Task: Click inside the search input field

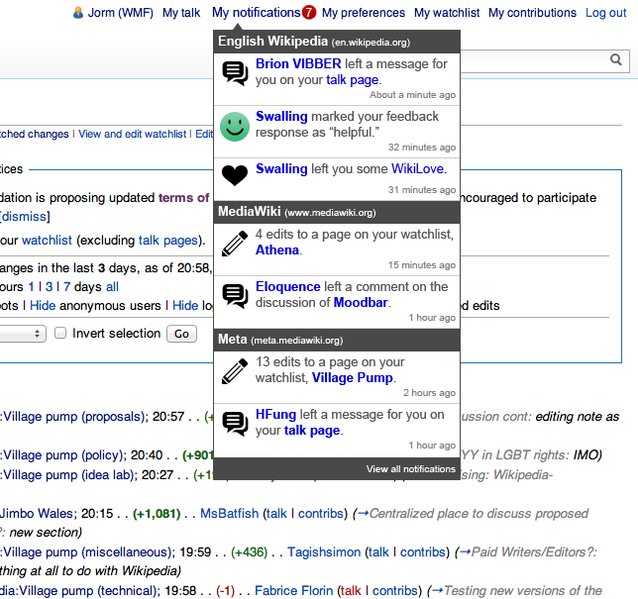Action: (x=533, y=61)
